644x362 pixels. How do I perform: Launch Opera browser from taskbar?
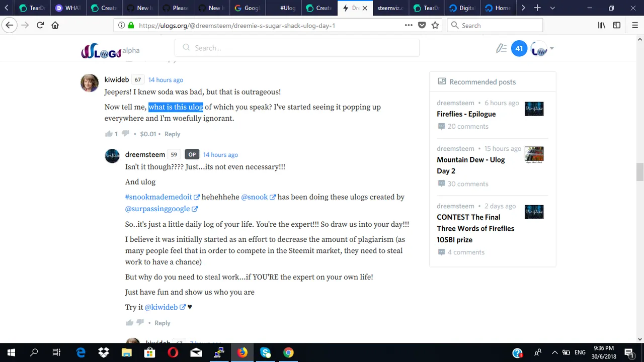point(173,352)
